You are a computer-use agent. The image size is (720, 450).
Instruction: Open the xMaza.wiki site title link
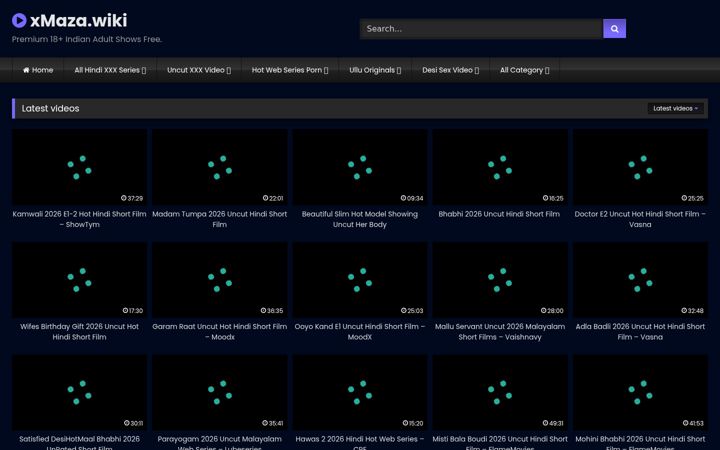coord(79,20)
